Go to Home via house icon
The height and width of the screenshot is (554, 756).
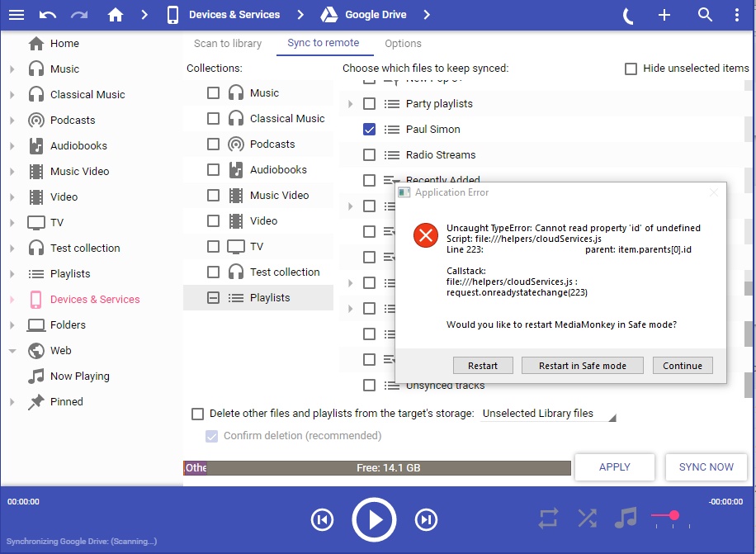point(116,15)
